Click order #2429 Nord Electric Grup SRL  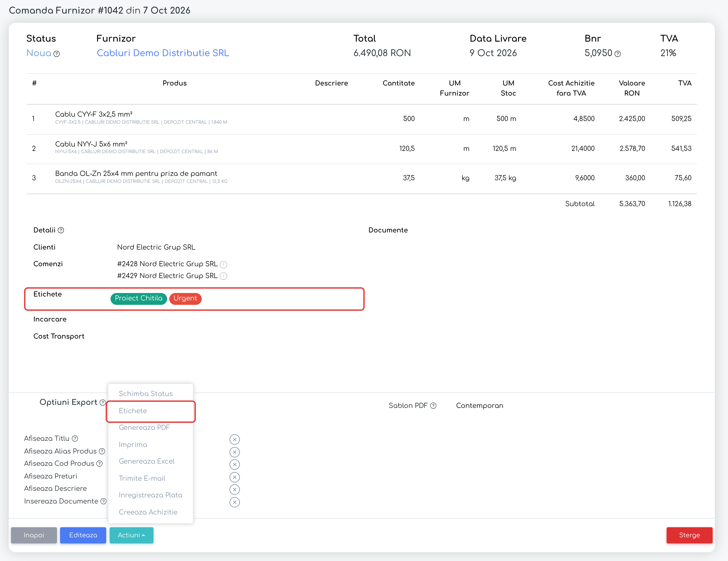point(167,276)
